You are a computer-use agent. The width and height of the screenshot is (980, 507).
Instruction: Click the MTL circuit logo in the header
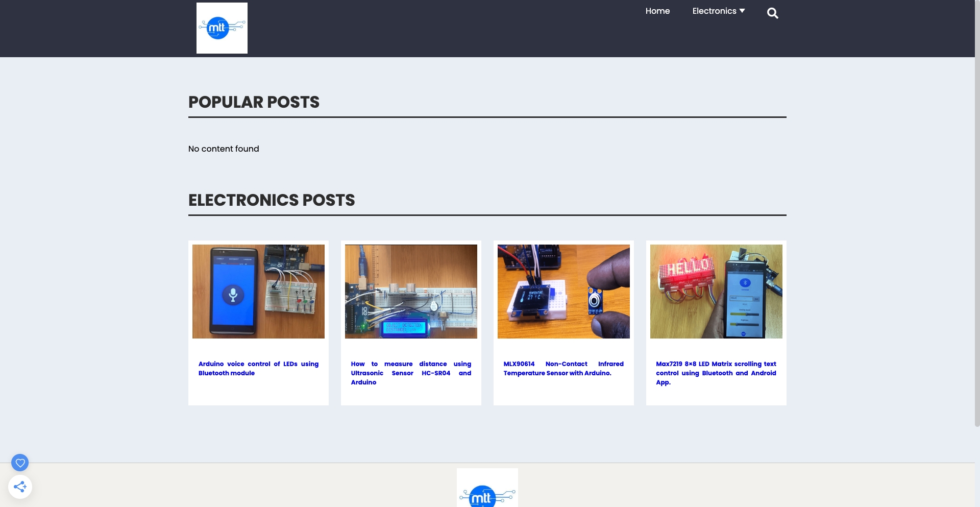coord(222,28)
